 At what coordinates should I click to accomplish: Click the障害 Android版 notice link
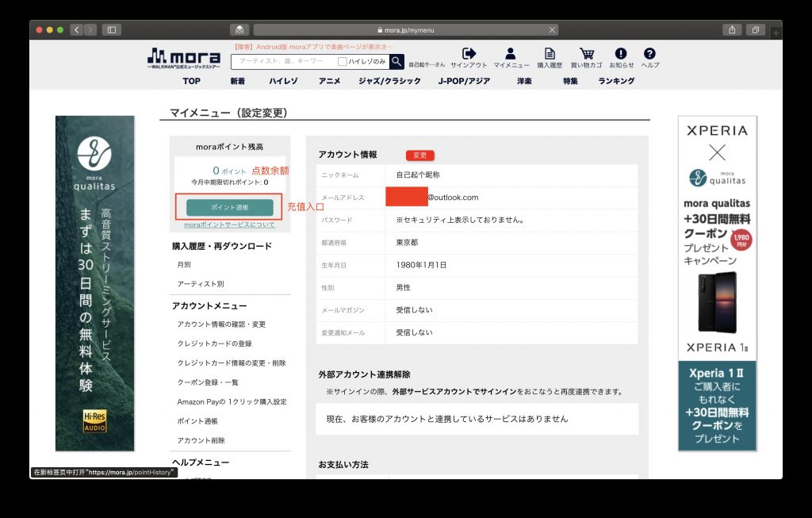(x=312, y=47)
